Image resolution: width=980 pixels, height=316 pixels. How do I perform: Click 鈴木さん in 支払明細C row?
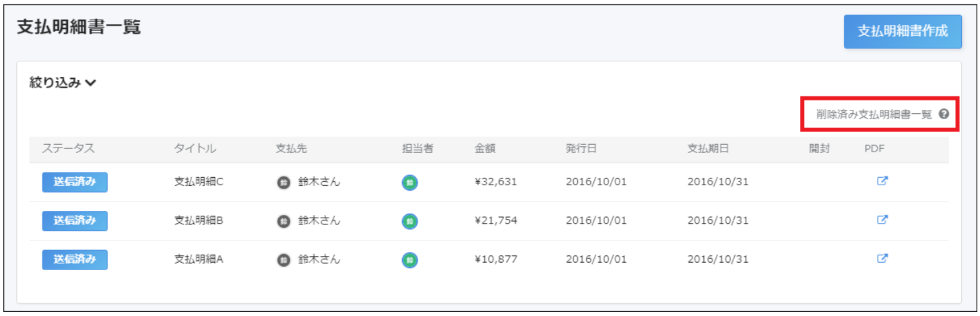(319, 182)
